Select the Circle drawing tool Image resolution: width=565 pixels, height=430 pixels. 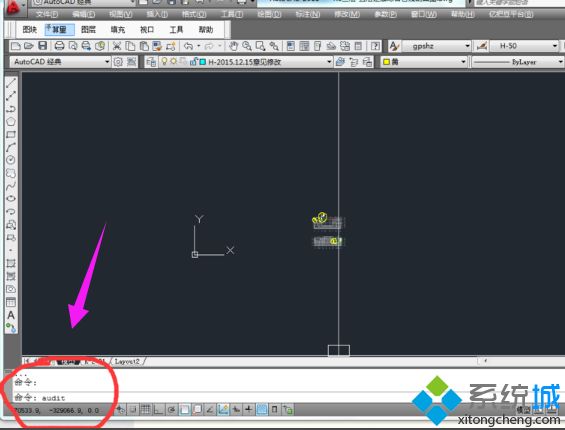click(11, 160)
